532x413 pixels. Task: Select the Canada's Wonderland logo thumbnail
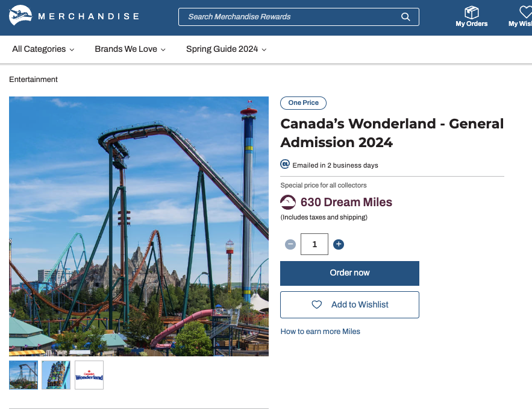click(89, 375)
